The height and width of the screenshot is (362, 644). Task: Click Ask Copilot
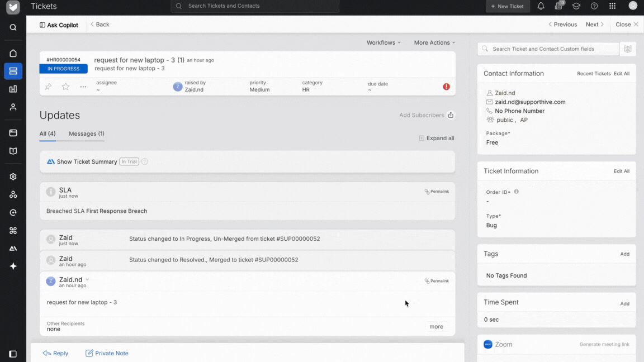tap(59, 25)
